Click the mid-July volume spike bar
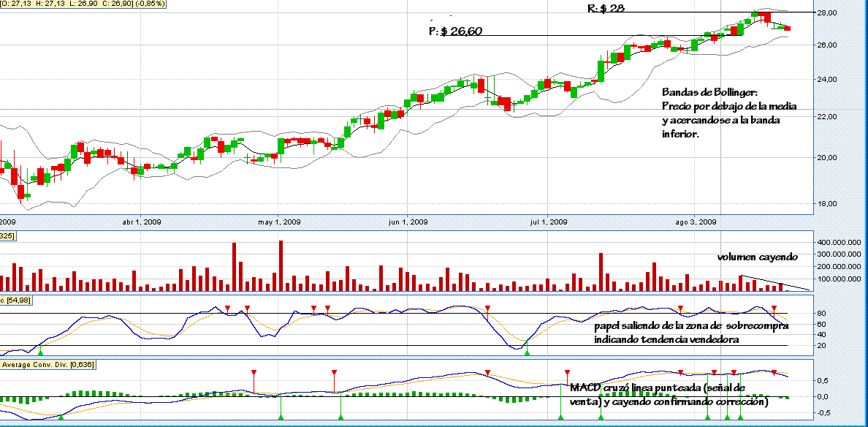 tap(601, 271)
